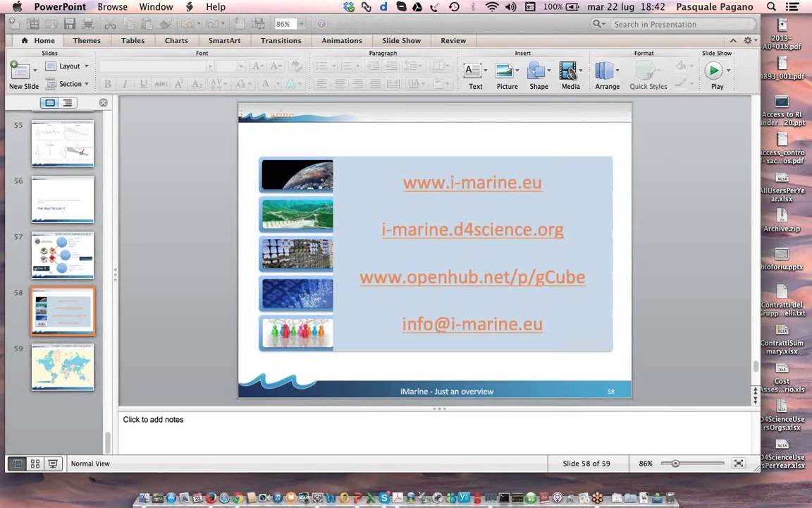Screen dimensions: 812x508
Task: Open the Transitions tab
Action: point(281,40)
